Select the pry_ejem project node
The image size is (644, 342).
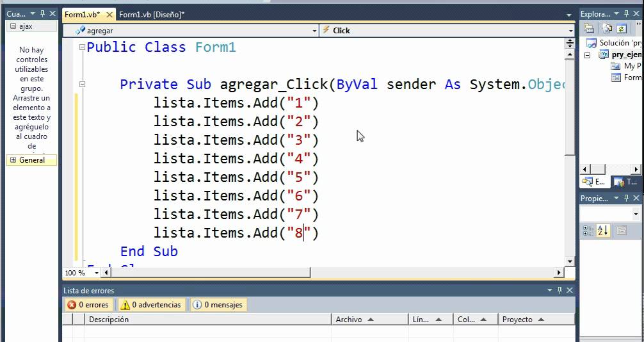coord(626,54)
